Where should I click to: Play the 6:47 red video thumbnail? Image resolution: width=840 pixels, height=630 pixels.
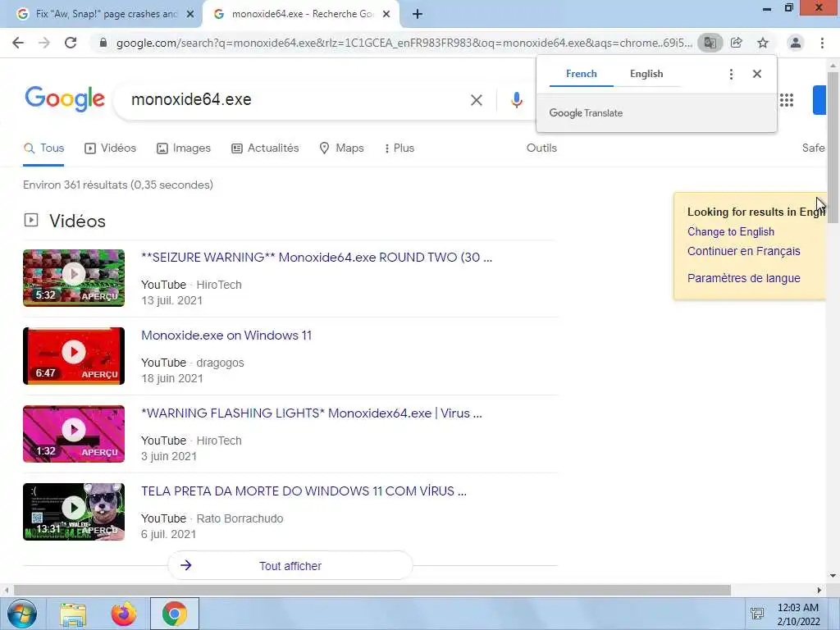[74, 356]
